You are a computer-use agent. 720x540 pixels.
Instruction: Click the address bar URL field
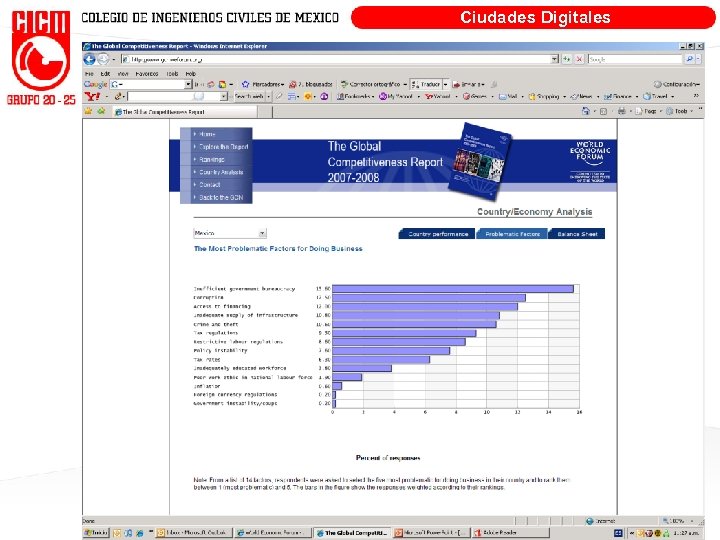[336, 59]
